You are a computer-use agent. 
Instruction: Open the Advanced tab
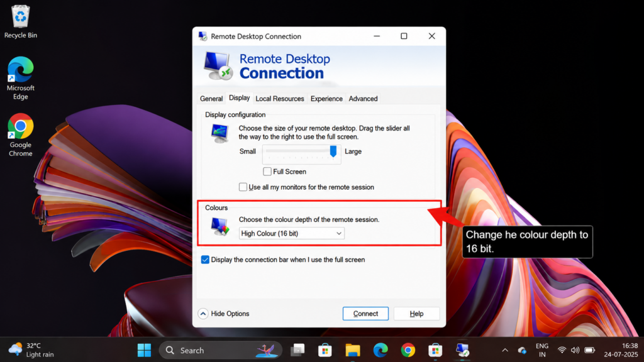point(363,99)
